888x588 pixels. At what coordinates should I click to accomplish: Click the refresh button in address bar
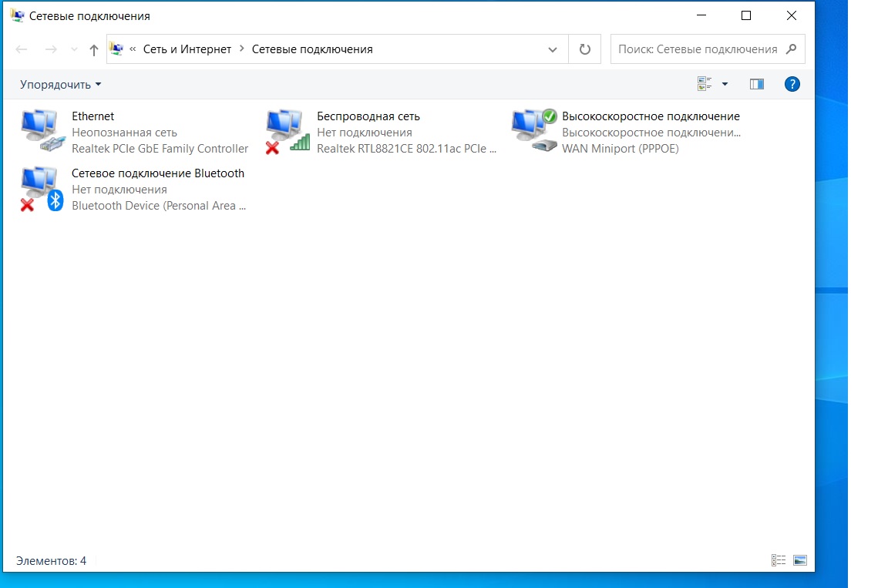coord(584,49)
